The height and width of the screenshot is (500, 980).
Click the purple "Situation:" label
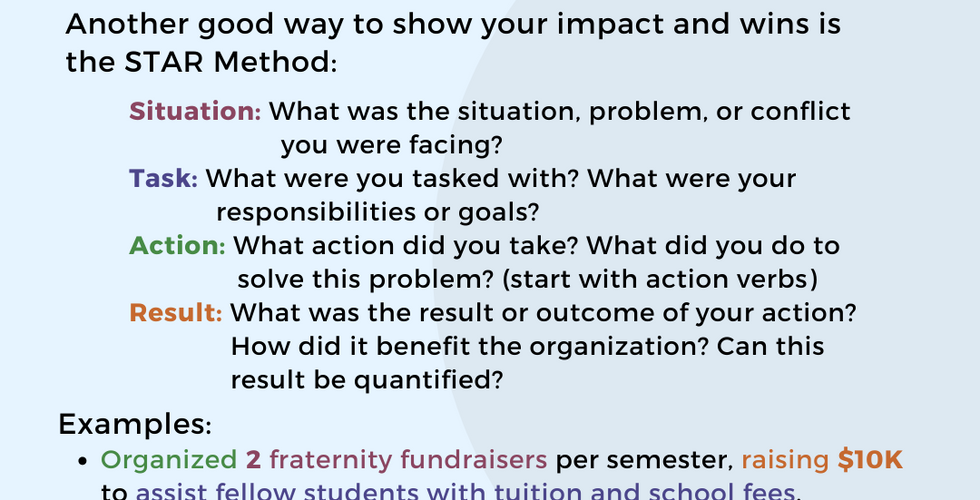(x=195, y=111)
